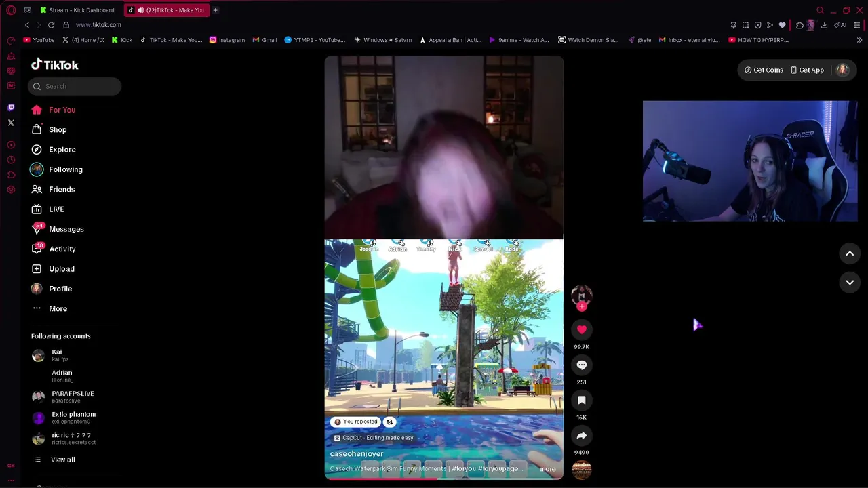This screenshot has height=488, width=868.
Task: Click the address bar URL
Action: click(98, 25)
